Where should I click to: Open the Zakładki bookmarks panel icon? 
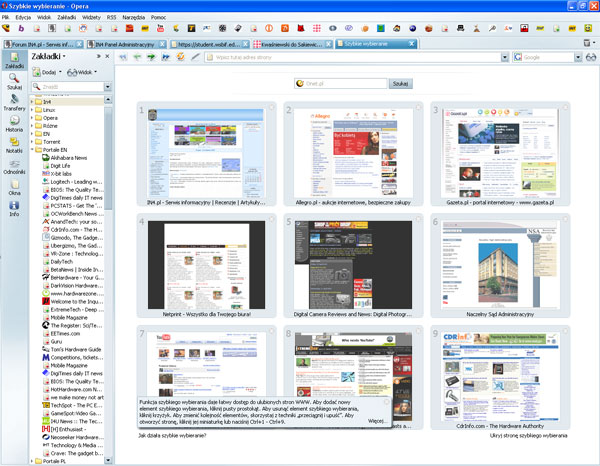(x=14, y=60)
